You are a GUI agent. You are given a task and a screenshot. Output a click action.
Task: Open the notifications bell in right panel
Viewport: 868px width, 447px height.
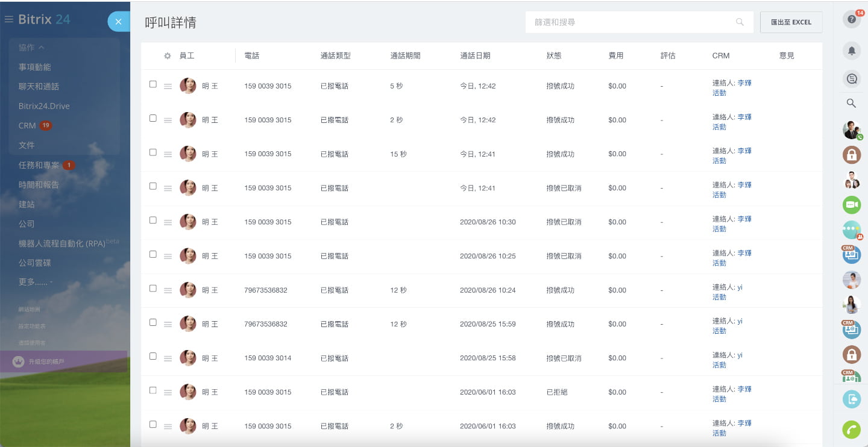(852, 51)
